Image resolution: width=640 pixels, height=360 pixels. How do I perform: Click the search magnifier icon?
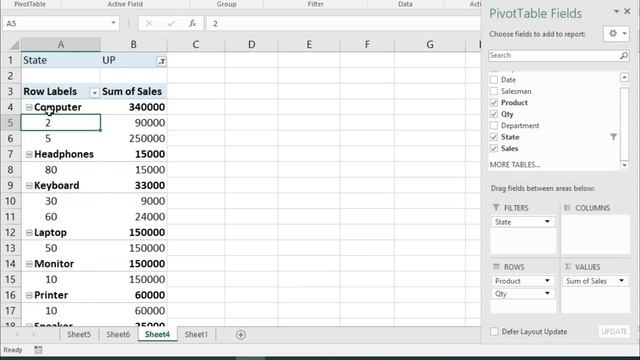623,56
